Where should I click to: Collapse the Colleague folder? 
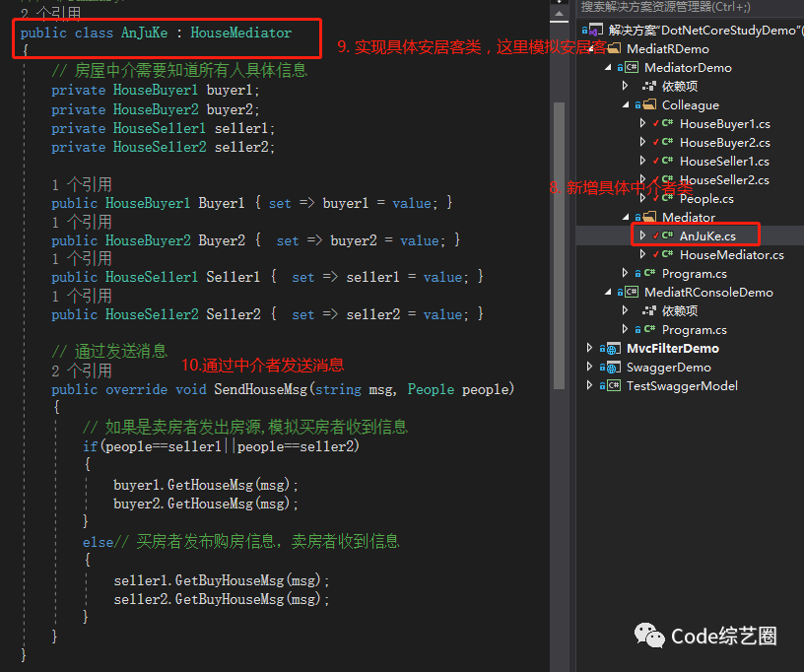(626, 105)
